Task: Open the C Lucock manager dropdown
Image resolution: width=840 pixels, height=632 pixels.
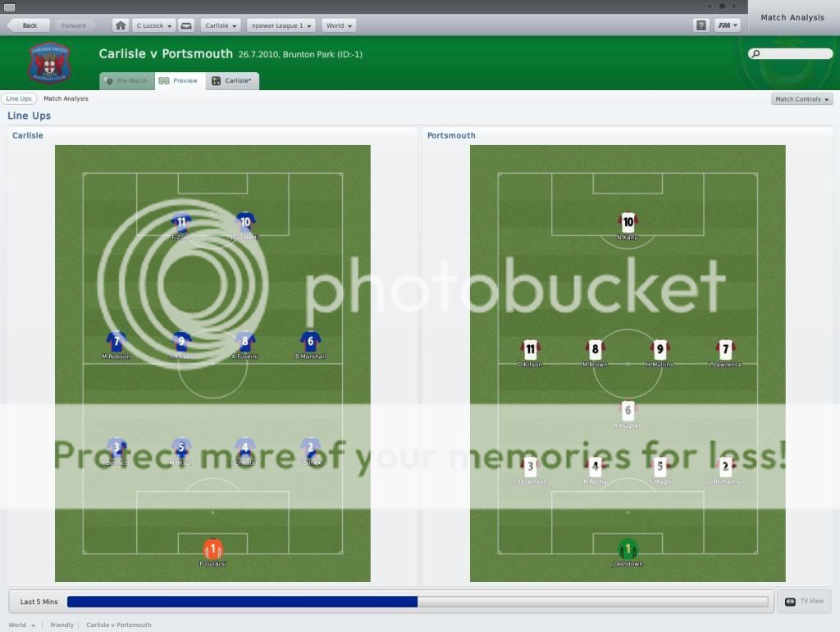Action: click(153, 25)
